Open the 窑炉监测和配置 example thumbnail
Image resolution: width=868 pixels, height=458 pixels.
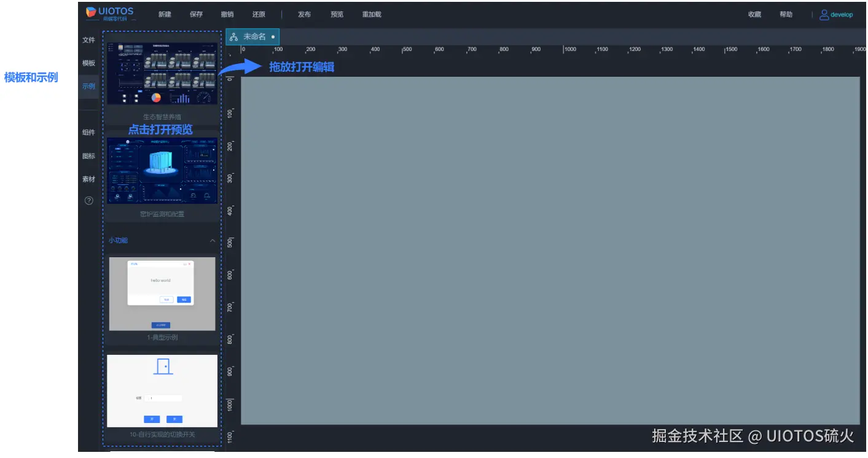point(162,171)
